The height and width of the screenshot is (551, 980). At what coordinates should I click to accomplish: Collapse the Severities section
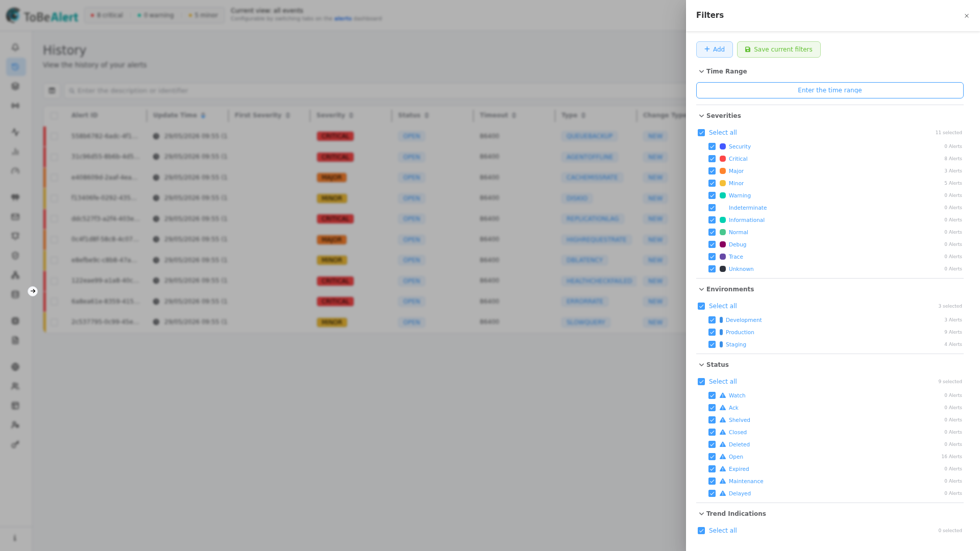701,116
